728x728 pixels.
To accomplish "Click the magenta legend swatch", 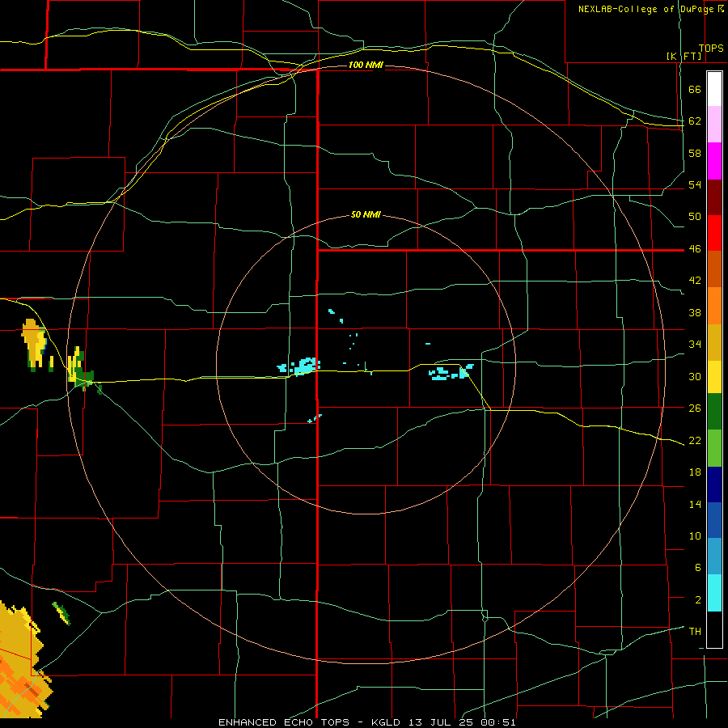I will coord(714,161).
